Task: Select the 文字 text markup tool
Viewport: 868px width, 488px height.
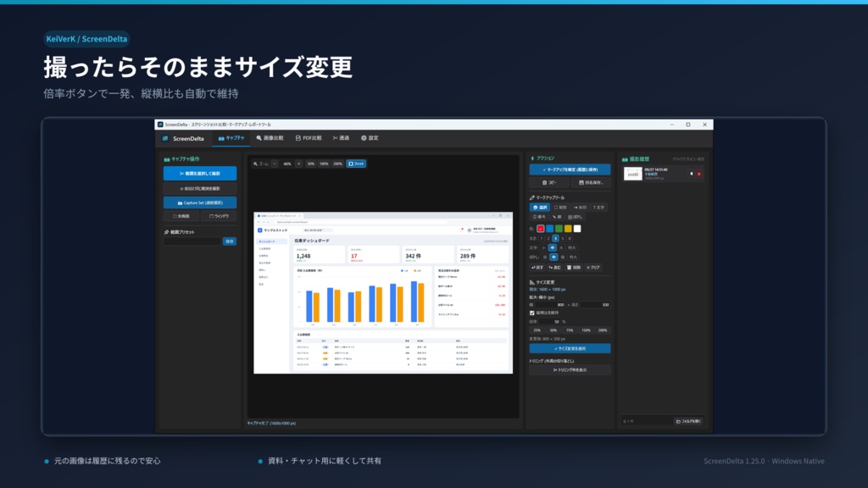Action: 599,208
